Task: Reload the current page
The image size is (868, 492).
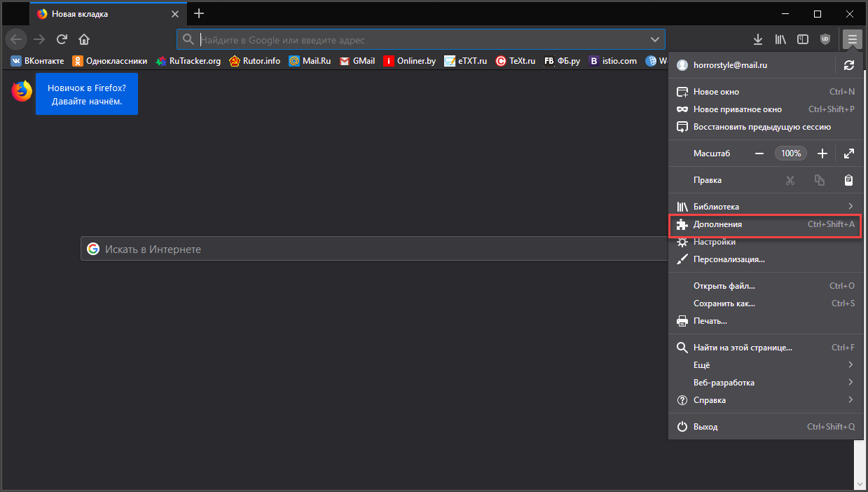Action: [62, 39]
